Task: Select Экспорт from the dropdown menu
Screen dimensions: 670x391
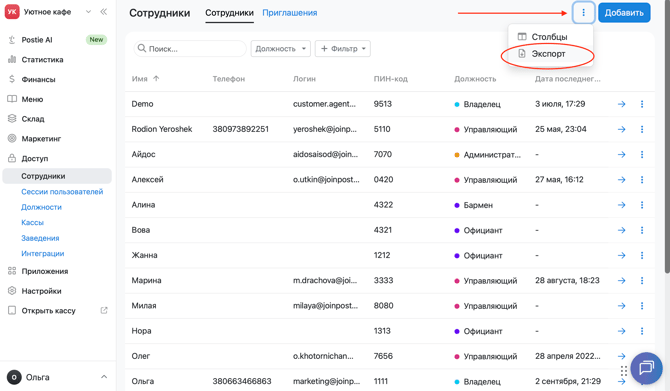Action: point(548,54)
